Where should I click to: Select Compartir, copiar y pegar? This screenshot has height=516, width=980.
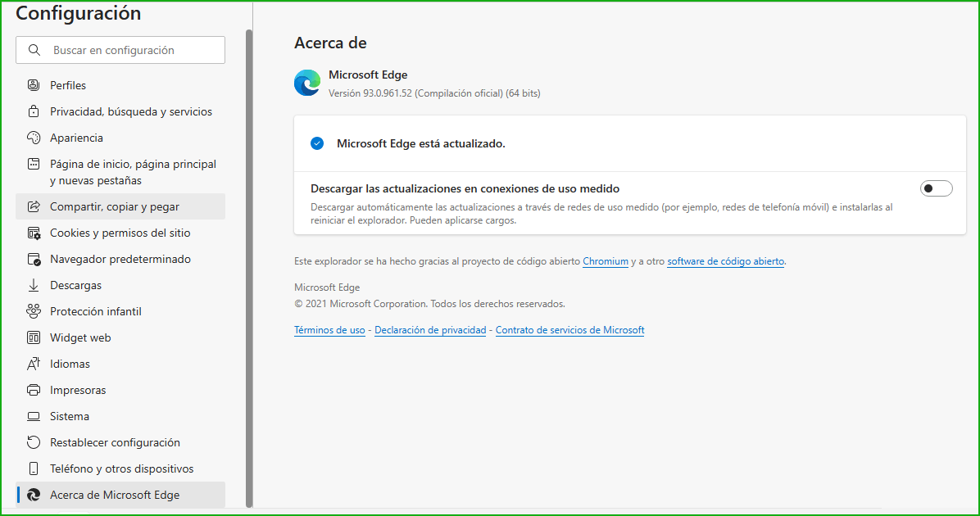(120, 206)
